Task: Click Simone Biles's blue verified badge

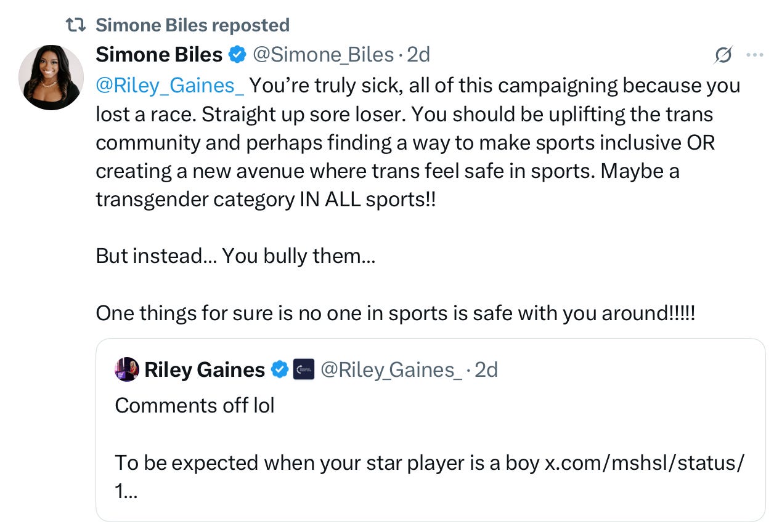Action: tap(237, 55)
